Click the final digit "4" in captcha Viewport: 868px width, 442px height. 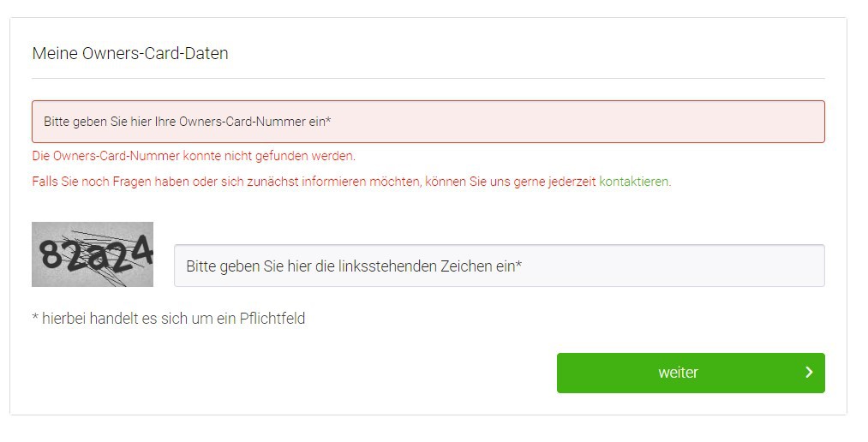[x=141, y=249]
